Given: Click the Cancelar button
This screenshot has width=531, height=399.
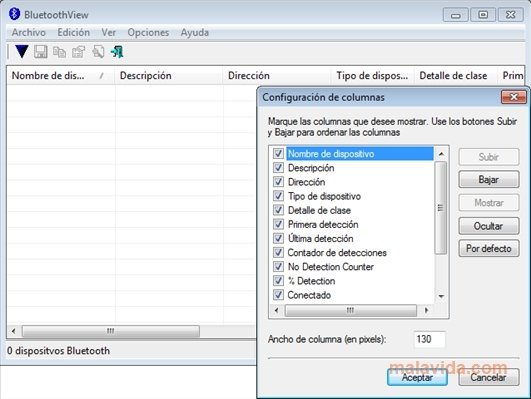Looking at the screenshot, I should click(x=489, y=377).
